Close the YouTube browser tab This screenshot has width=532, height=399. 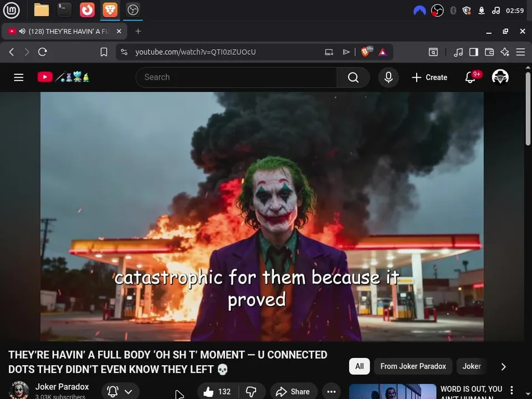pos(119,31)
